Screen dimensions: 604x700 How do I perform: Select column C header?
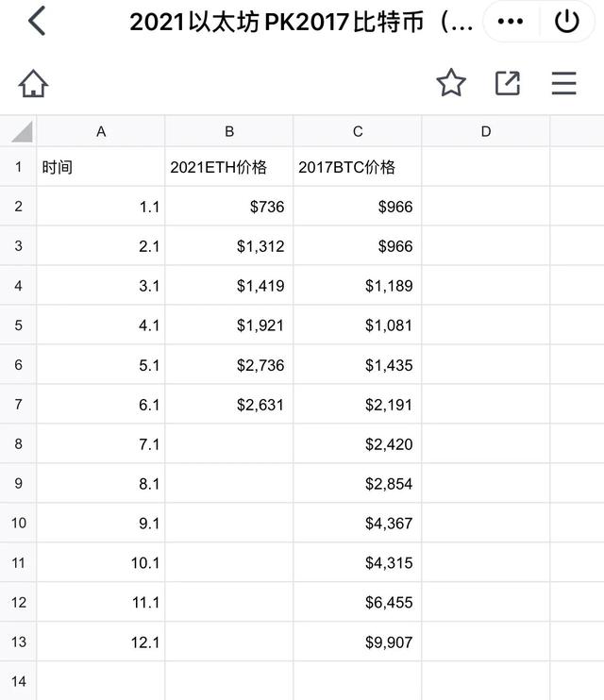(358, 131)
